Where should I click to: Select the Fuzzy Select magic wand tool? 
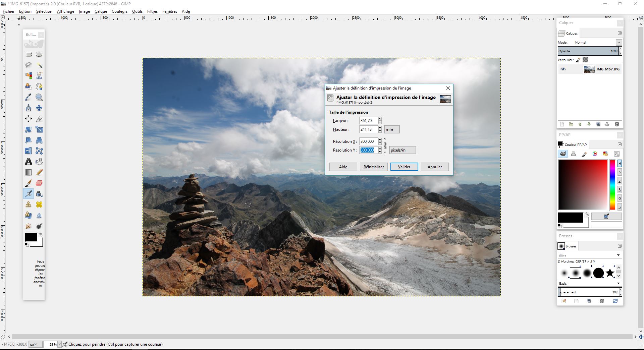pyautogui.click(x=39, y=65)
